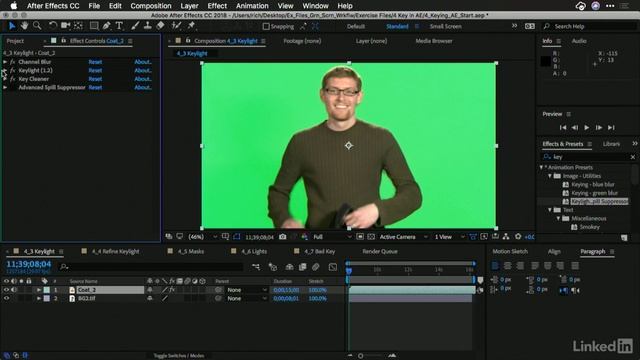Screen dimensions: 640x360
Task: Click the draft 3D icon in timeline
Action: click(x=273, y=267)
